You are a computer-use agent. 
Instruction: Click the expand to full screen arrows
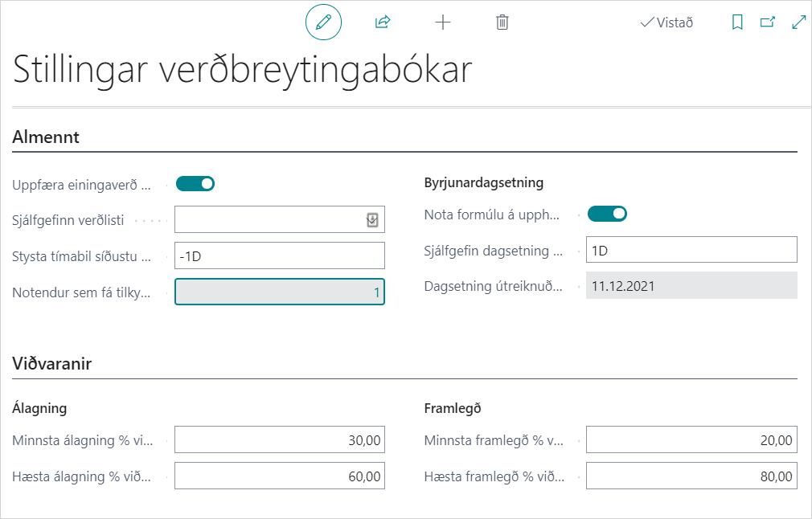click(799, 22)
